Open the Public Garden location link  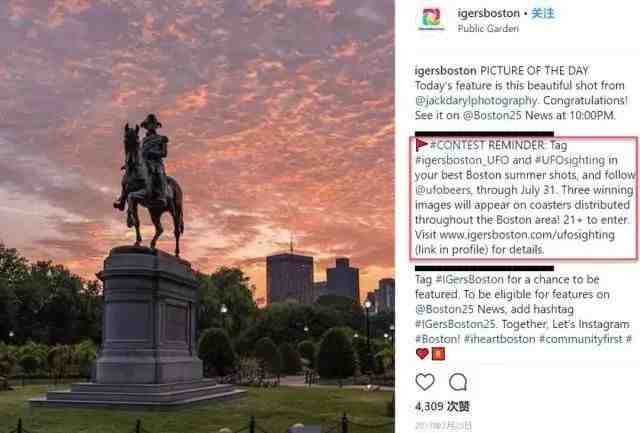point(488,29)
